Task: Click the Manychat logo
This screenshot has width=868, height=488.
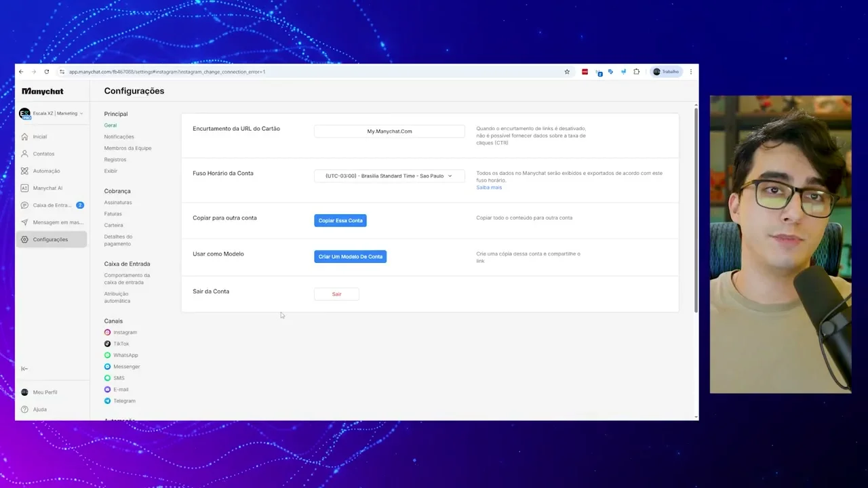Action: (x=42, y=91)
